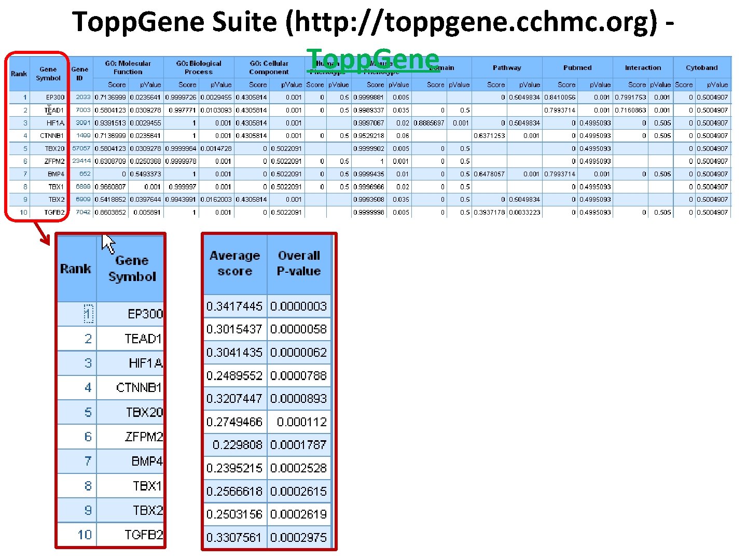Select the GO: Biological Process column header

199,67
